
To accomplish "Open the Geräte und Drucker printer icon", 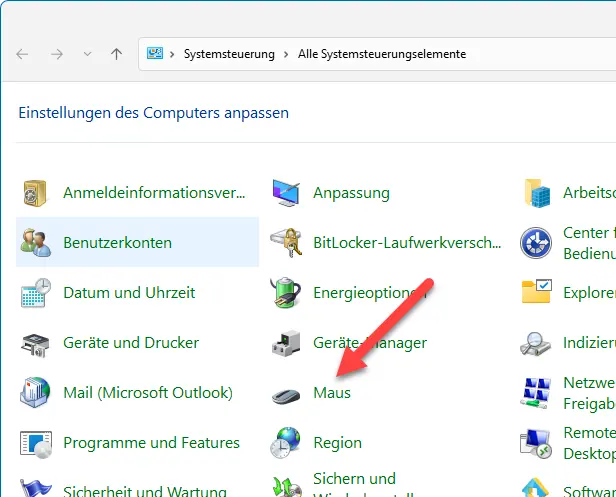I will click(x=36, y=343).
